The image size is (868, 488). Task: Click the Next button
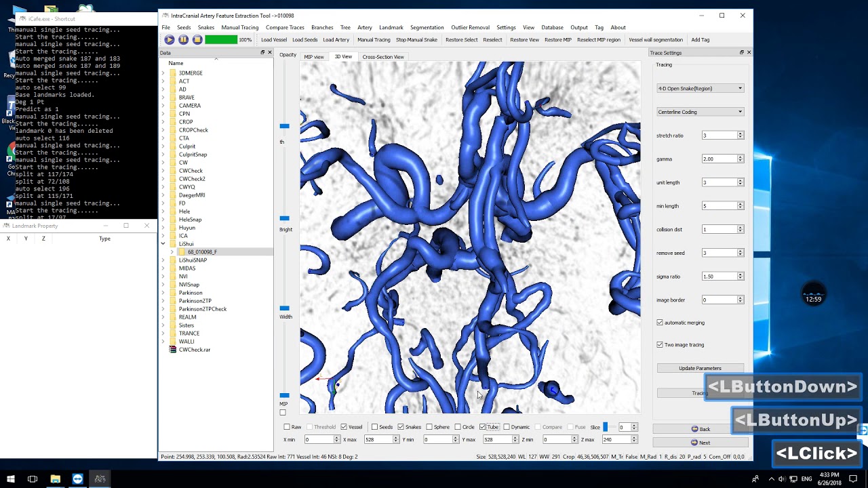(701, 443)
